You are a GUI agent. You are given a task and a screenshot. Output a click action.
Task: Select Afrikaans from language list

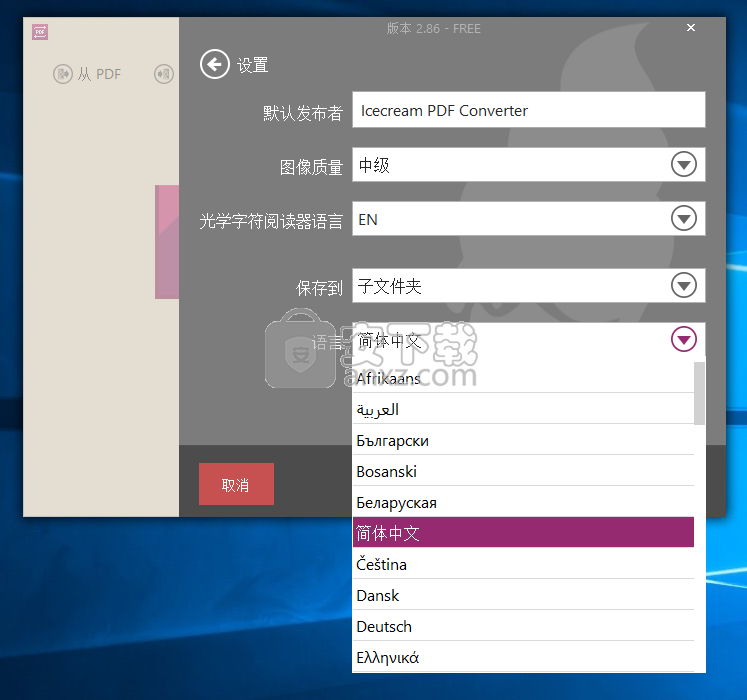(523, 378)
